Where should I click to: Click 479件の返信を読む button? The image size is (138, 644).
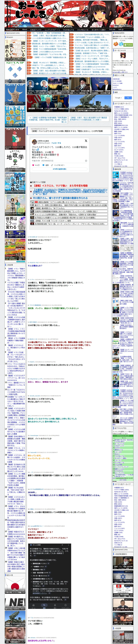tap(60, 169)
